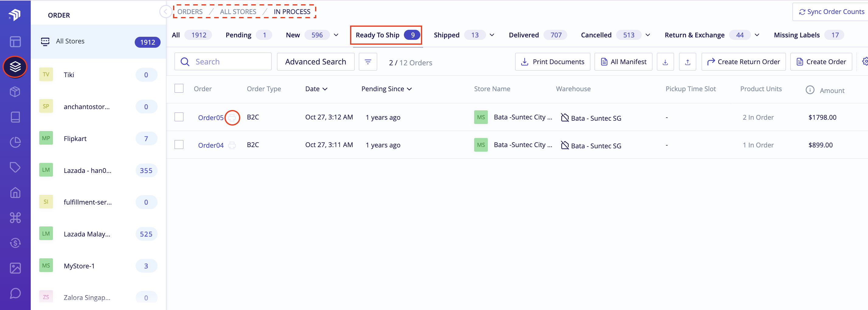Open the chat bubble icon in the sidebar
The width and height of the screenshot is (868, 310).
tap(15, 293)
